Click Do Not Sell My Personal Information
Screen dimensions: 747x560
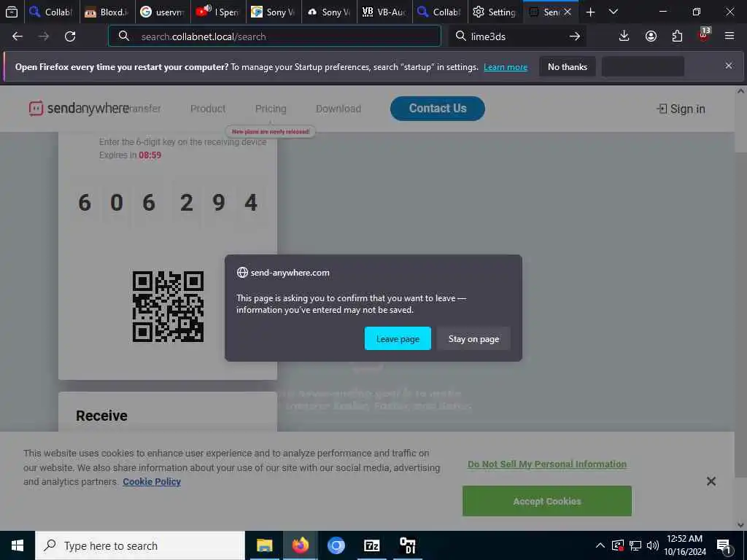pos(547,464)
